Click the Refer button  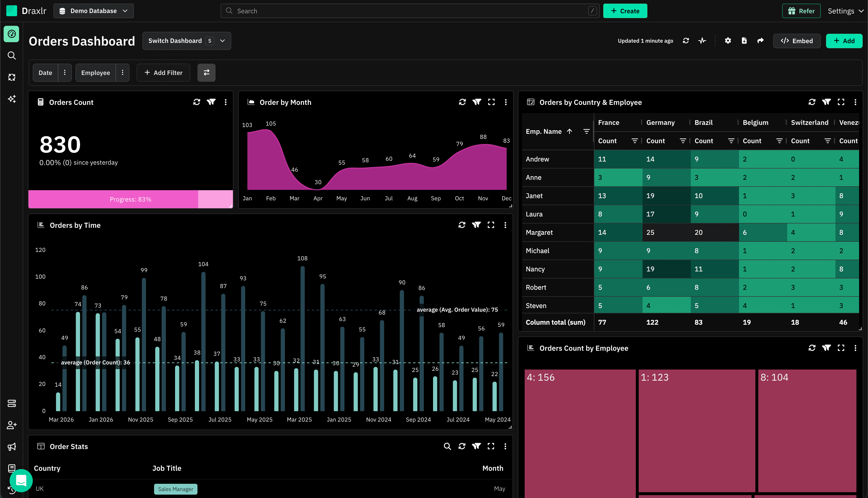pyautogui.click(x=801, y=11)
